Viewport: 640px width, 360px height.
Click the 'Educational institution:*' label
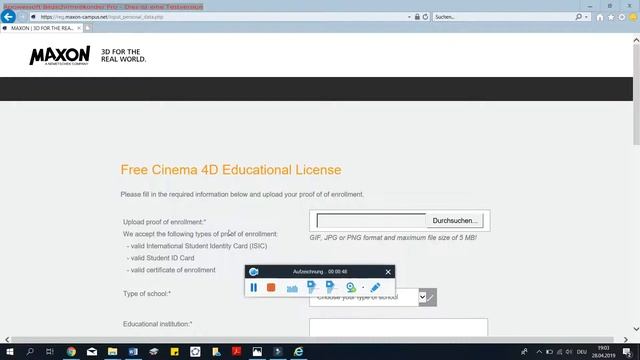coord(158,324)
